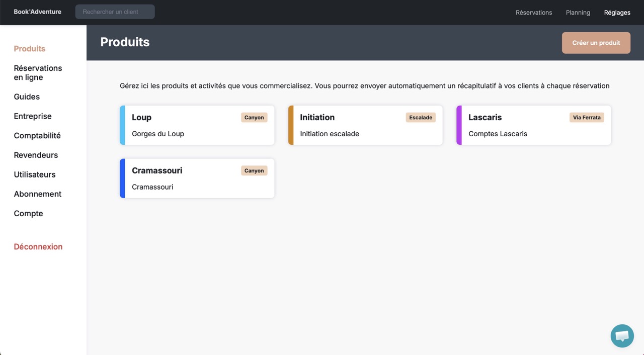Image resolution: width=644 pixels, height=355 pixels.
Task: Select Entreprise in the sidebar
Action: click(x=33, y=116)
